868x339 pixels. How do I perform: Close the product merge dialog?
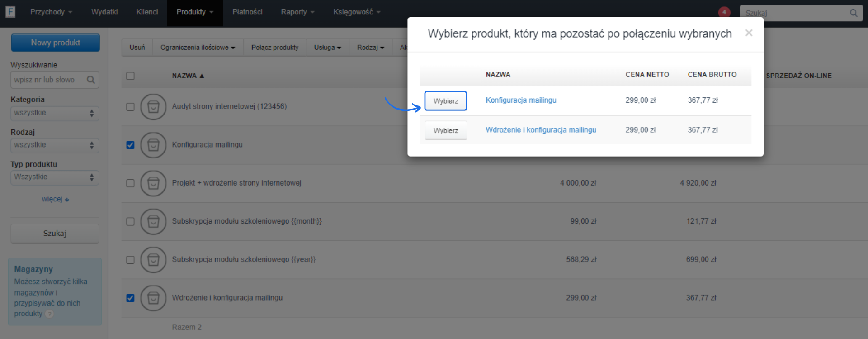(749, 33)
